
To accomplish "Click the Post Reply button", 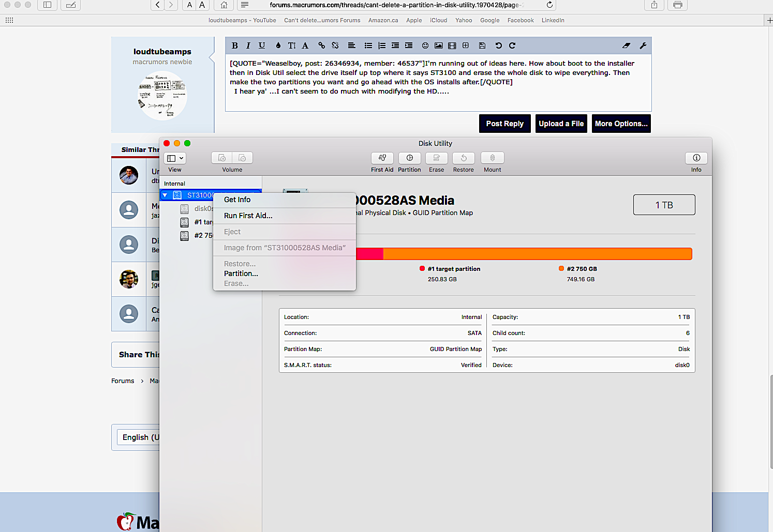I will [505, 124].
